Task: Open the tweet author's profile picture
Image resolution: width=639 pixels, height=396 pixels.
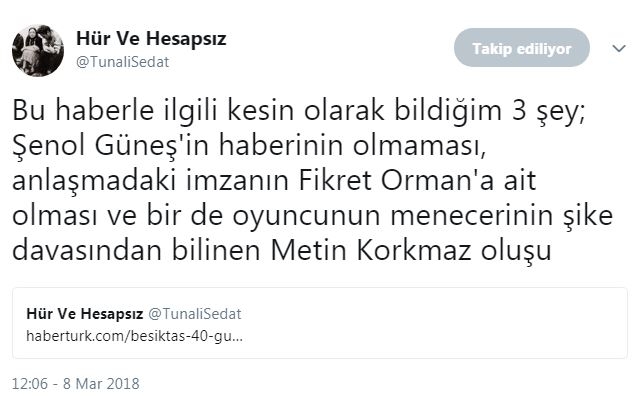Action: pyautogui.click(x=38, y=51)
